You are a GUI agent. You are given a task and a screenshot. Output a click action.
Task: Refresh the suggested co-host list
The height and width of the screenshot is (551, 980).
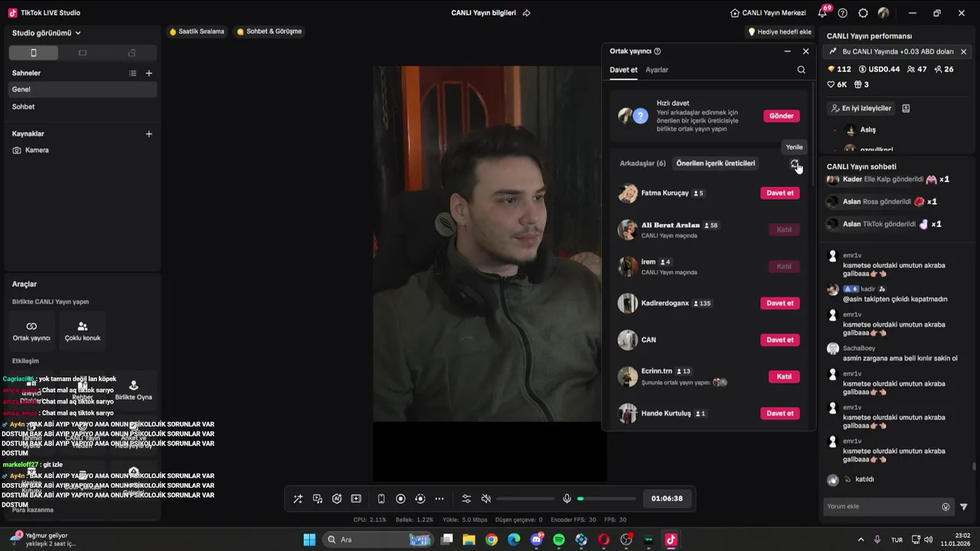795,164
